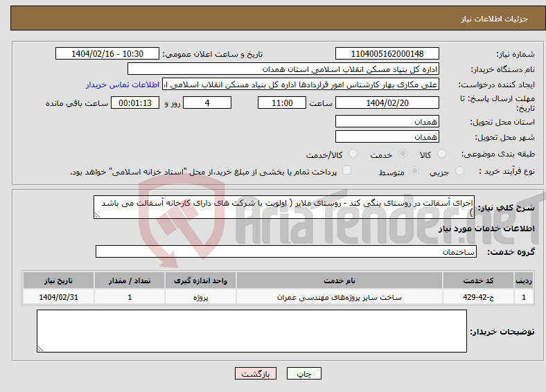Select the متوسط purchase type radio

point(415,171)
